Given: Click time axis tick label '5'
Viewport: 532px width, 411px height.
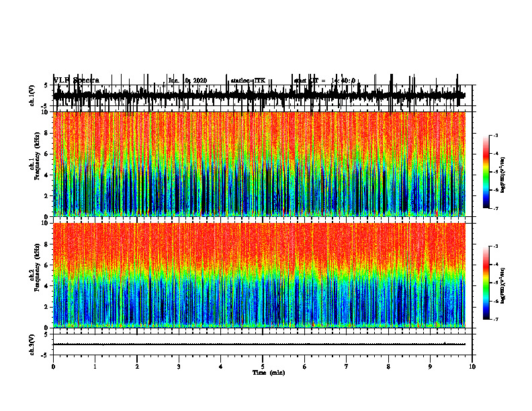Looking at the screenshot, I should 263,367.
